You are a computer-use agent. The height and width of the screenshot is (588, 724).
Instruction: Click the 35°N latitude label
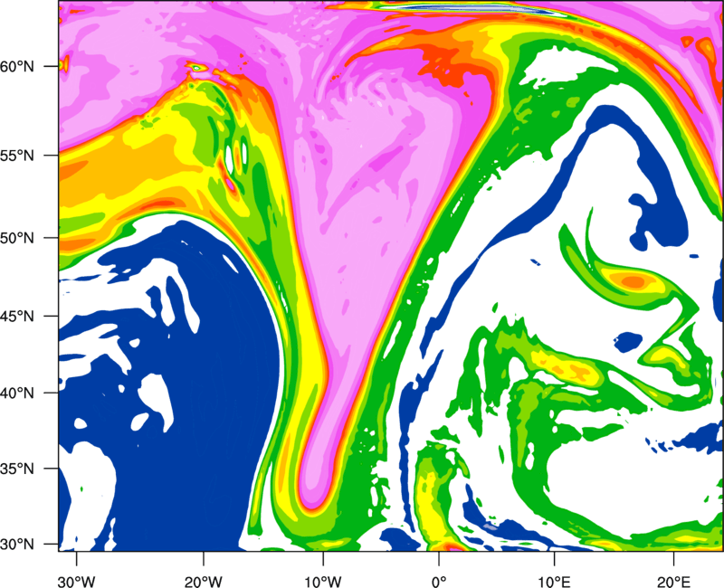point(17,469)
